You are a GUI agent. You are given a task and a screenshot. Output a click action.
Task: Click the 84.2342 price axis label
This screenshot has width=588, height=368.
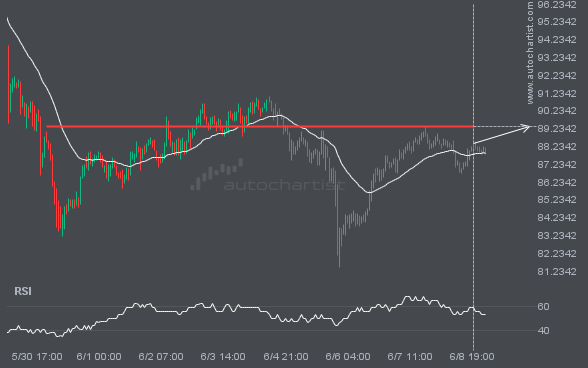click(x=556, y=218)
